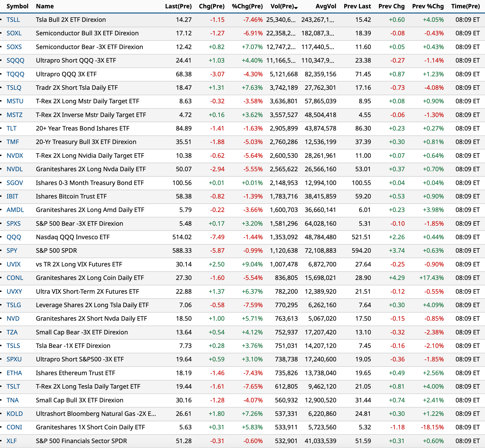Click the KOLD symbol link
This screenshot has width=485, height=448.
tap(15, 414)
